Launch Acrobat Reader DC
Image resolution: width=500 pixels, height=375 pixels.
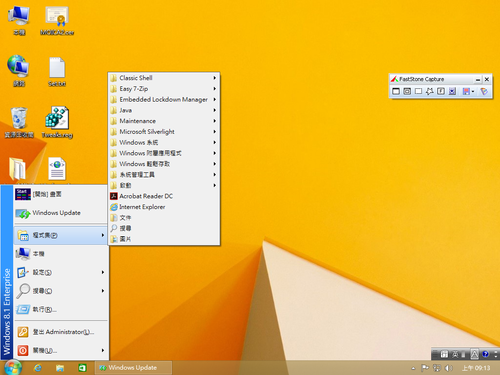[164, 196]
